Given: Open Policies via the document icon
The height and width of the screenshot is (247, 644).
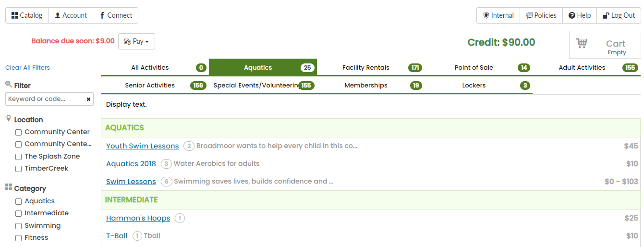Looking at the screenshot, I should (530, 15).
